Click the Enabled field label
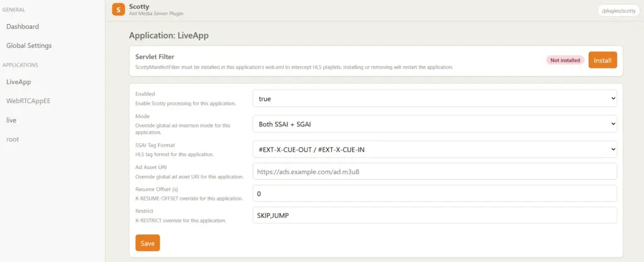644x262 pixels. click(145, 94)
